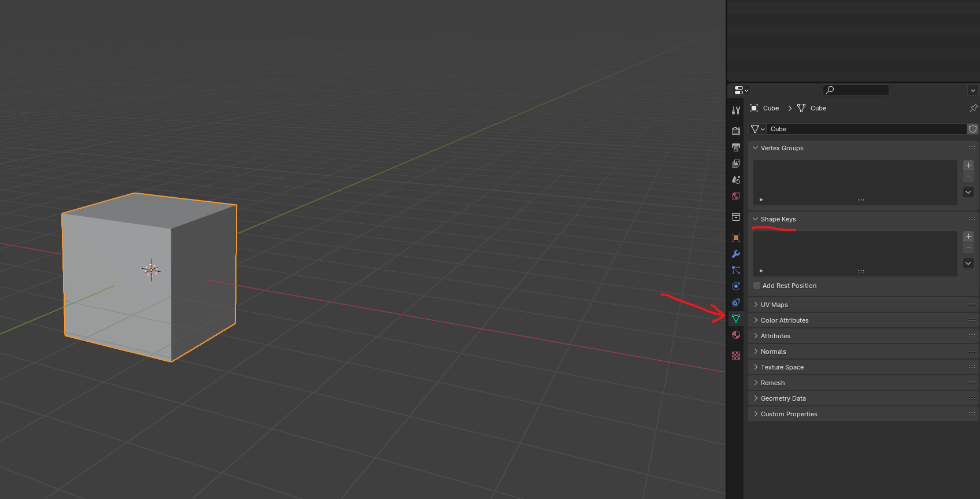Collapse the Shape Keys panel
The width and height of the screenshot is (980, 499).
coord(755,219)
